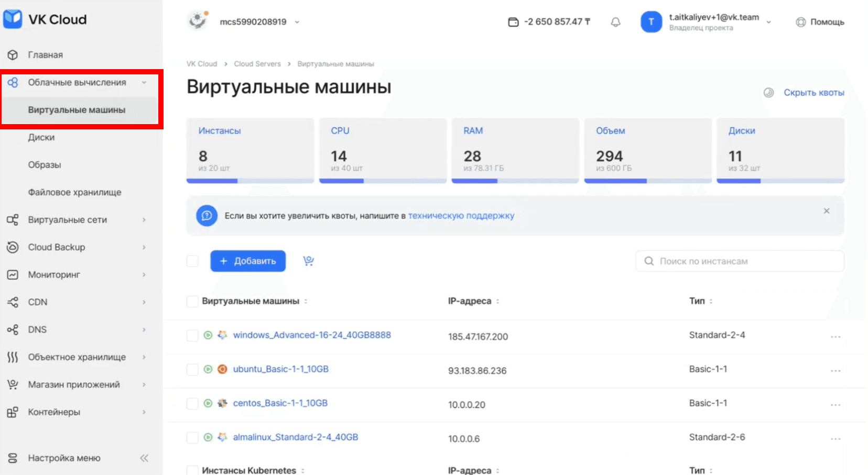Click the RAM quota progress bar

[515, 181]
